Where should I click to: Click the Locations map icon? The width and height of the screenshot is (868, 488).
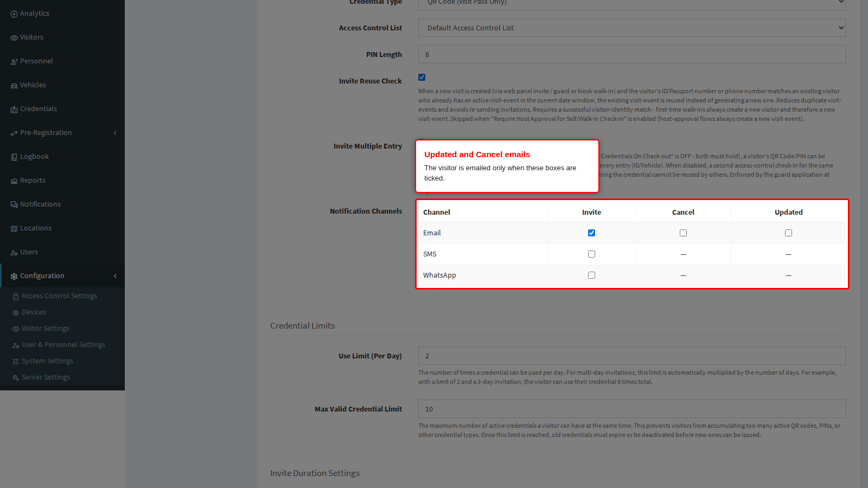[x=14, y=229]
